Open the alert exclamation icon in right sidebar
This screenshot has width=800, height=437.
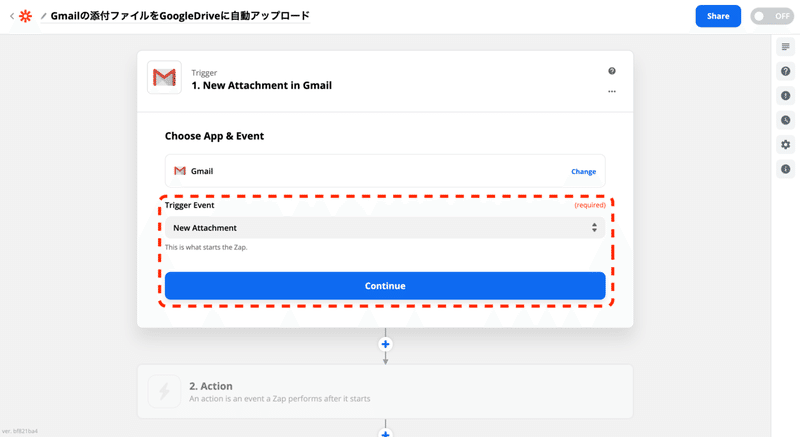click(785, 96)
